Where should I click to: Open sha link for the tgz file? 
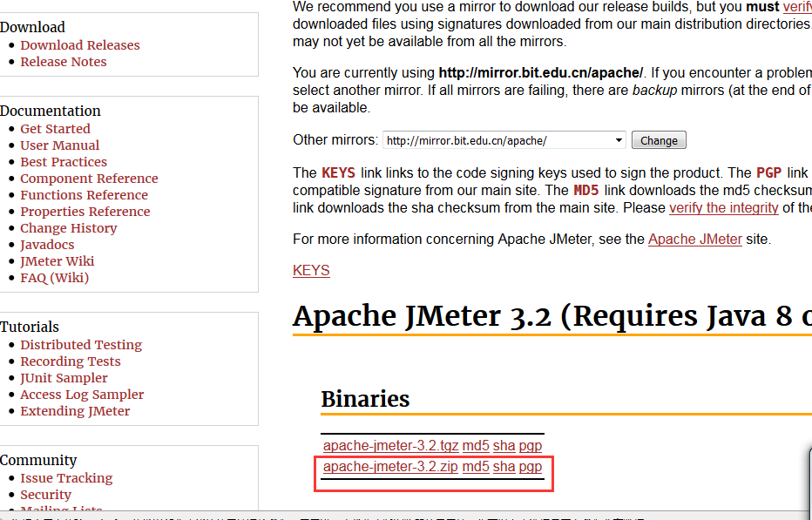coord(504,445)
